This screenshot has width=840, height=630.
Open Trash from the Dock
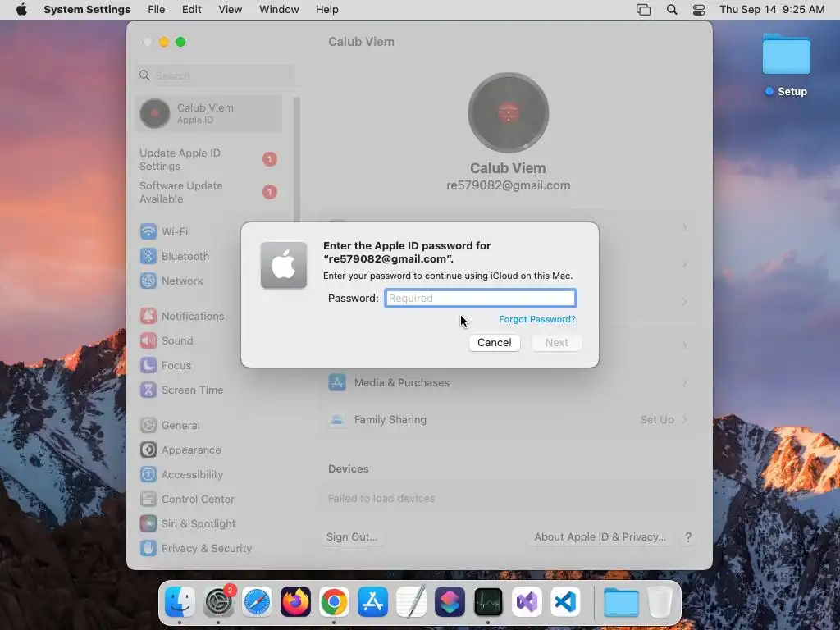click(x=660, y=601)
